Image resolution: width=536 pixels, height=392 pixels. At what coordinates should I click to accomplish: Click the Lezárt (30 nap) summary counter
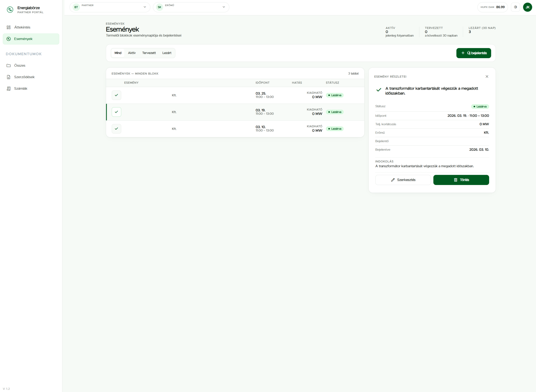[x=482, y=30]
